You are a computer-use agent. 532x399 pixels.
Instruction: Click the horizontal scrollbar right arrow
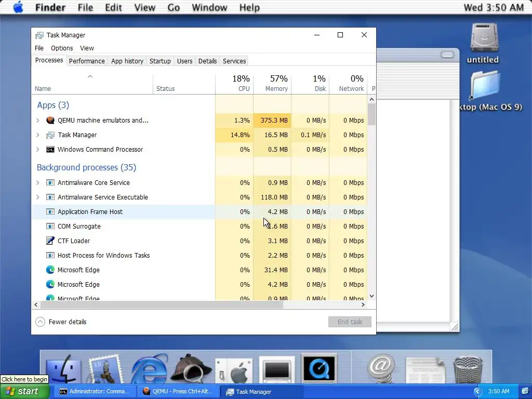click(x=363, y=304)
